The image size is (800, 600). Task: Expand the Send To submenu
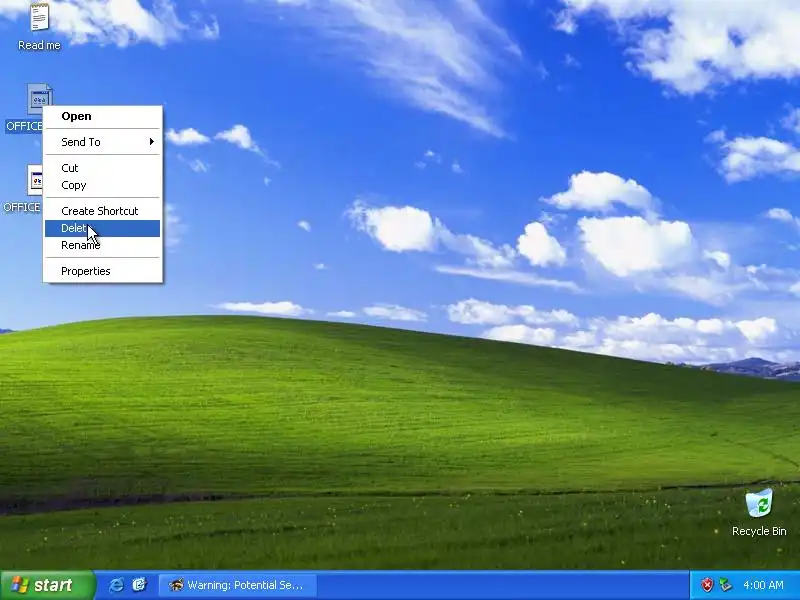pyautogui.click(x=103, y=142)
